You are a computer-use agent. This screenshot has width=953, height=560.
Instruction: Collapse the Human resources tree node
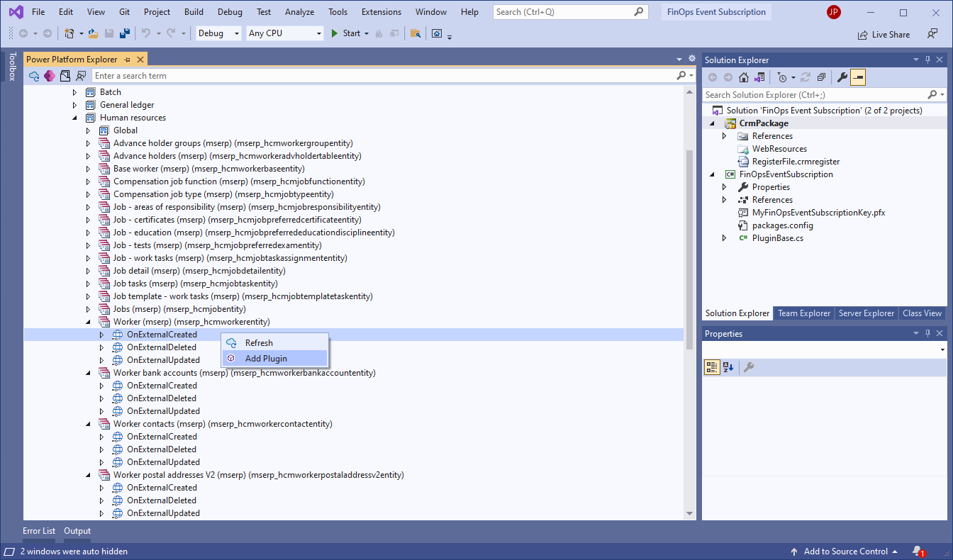point(74,118)
